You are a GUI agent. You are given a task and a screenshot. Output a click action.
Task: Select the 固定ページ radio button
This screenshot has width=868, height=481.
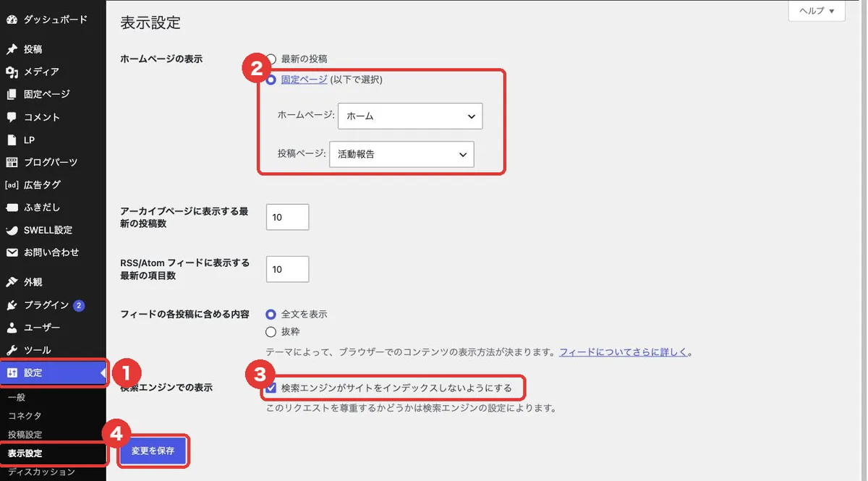coord(271,80)
